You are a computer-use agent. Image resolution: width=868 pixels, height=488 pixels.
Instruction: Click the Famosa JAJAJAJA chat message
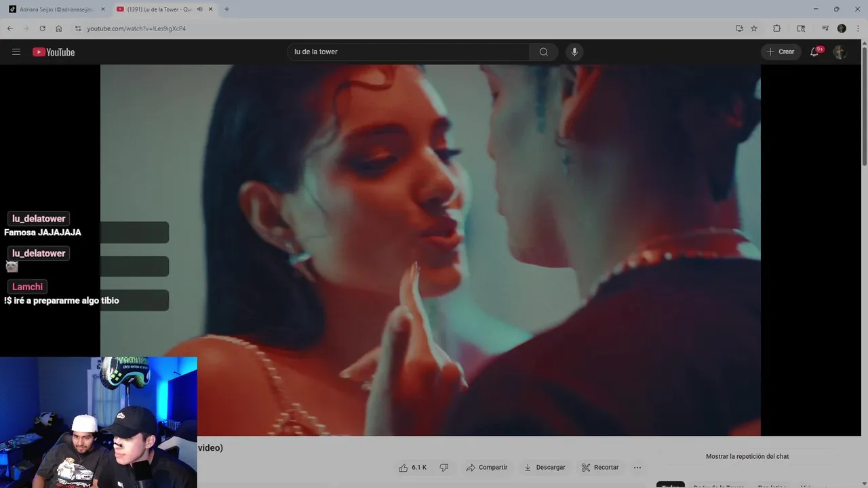click(x=43, y=232)
